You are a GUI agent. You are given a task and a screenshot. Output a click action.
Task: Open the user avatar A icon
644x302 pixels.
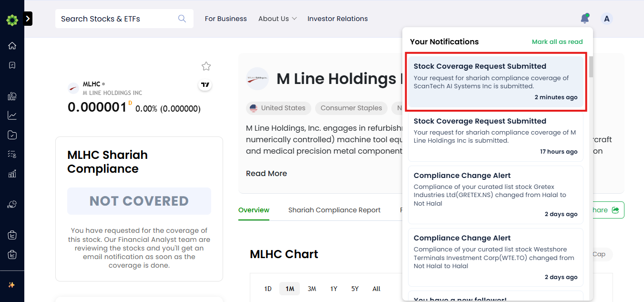coord(606,19)
